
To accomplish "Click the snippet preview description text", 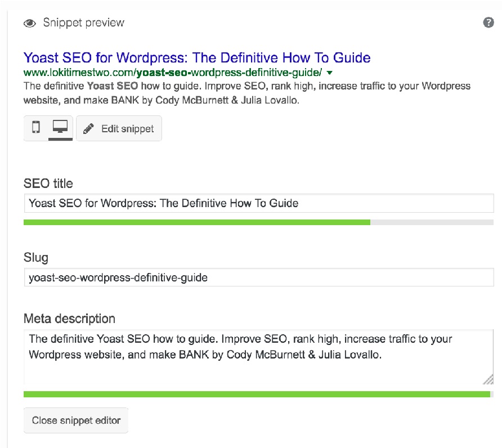I will [x=246, y=92].
